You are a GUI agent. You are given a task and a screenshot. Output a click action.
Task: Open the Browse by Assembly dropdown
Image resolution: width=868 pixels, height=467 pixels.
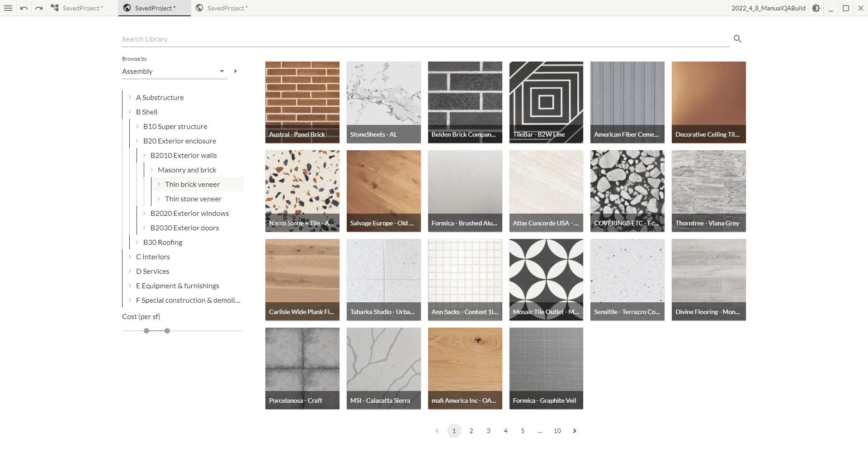[x=175, y=71]
